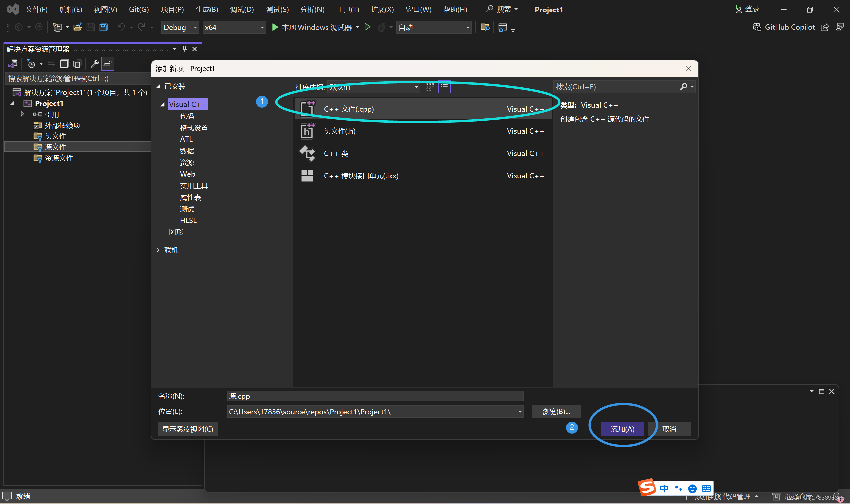This screenshot has height=504, width=850.
Task: Click the 浏览(B)... button
Action: tap(556, 412)
